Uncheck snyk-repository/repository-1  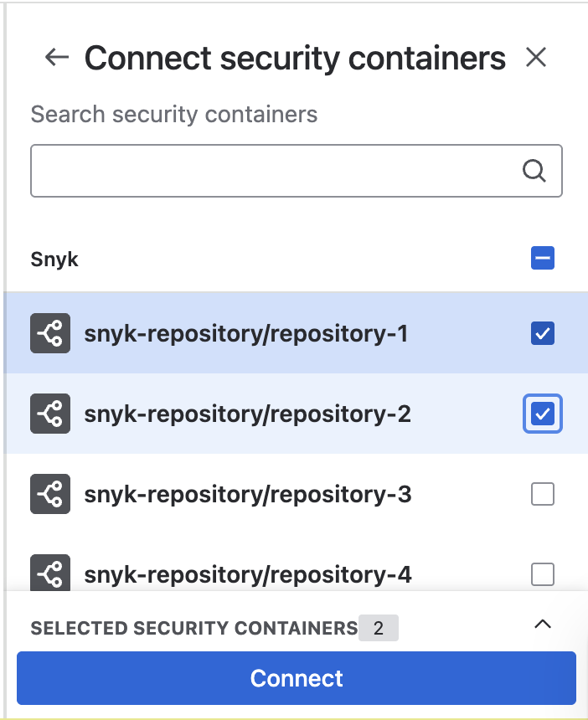pos(543,332)
